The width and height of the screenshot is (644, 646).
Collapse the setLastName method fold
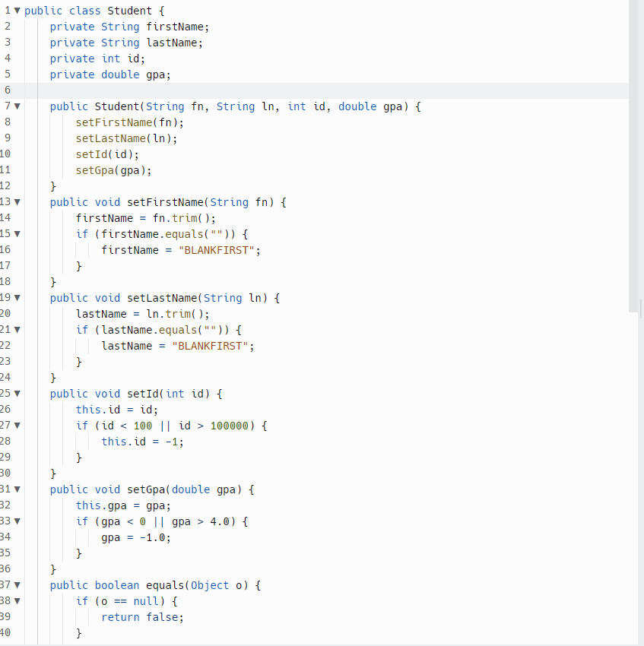[x=17, y=298]
